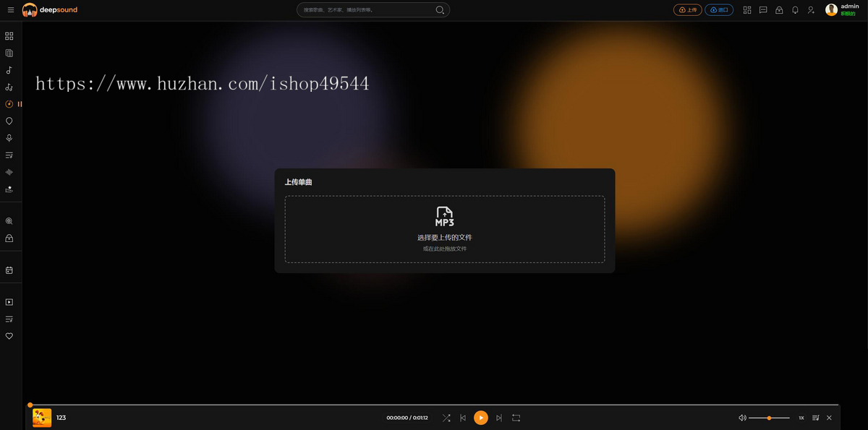Open the calendar icon in sidebar

coord(9,270)
